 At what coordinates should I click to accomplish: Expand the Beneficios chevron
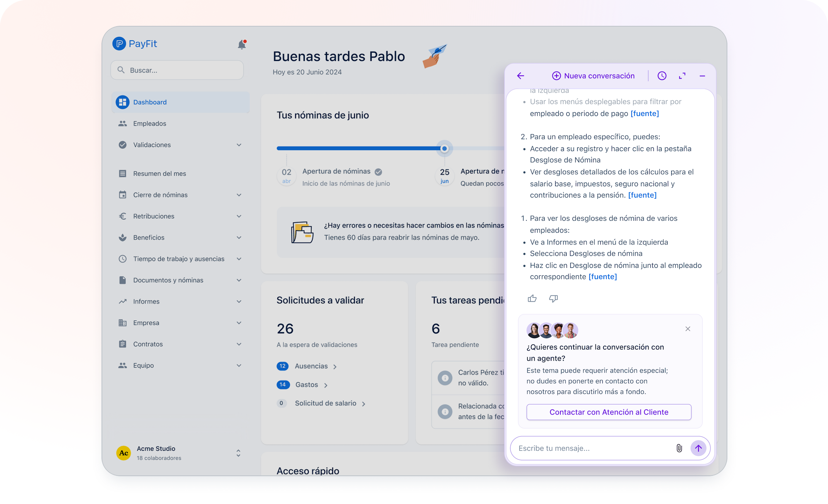pyautogui.click(x=239, y=238)
